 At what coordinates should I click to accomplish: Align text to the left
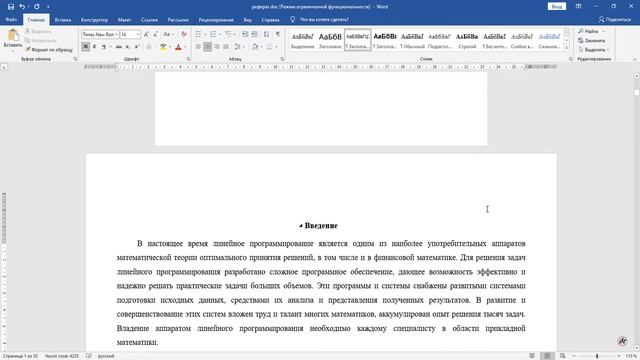[198, 47]
